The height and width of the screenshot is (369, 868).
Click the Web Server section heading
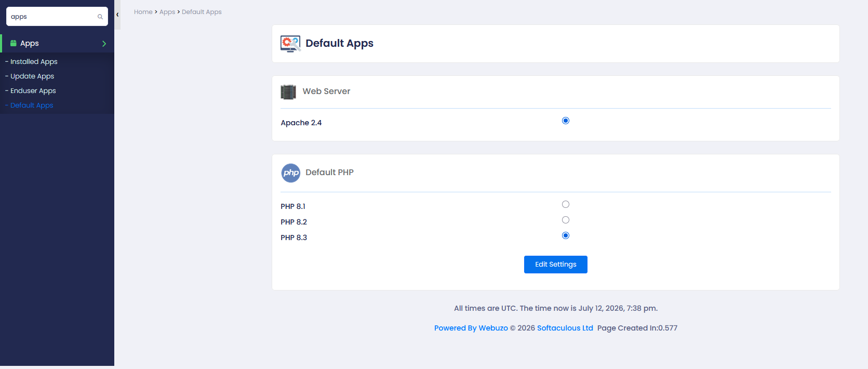326,91
